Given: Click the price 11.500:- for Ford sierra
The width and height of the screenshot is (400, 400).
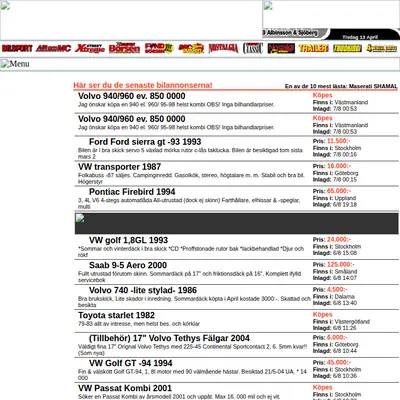Looking at the screenshot, I should (339, 141).
